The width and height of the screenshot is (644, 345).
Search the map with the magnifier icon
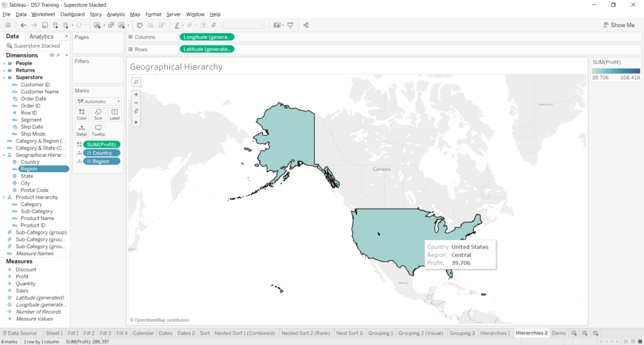136,82
